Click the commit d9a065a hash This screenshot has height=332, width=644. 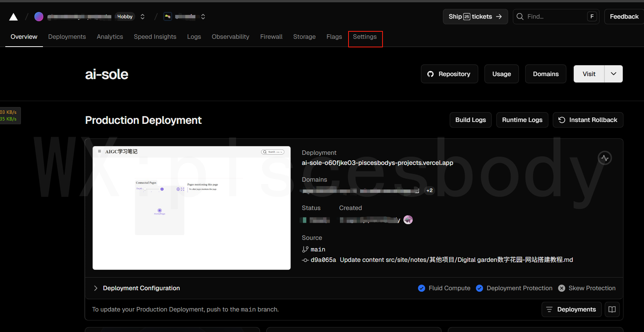point(323,260)
